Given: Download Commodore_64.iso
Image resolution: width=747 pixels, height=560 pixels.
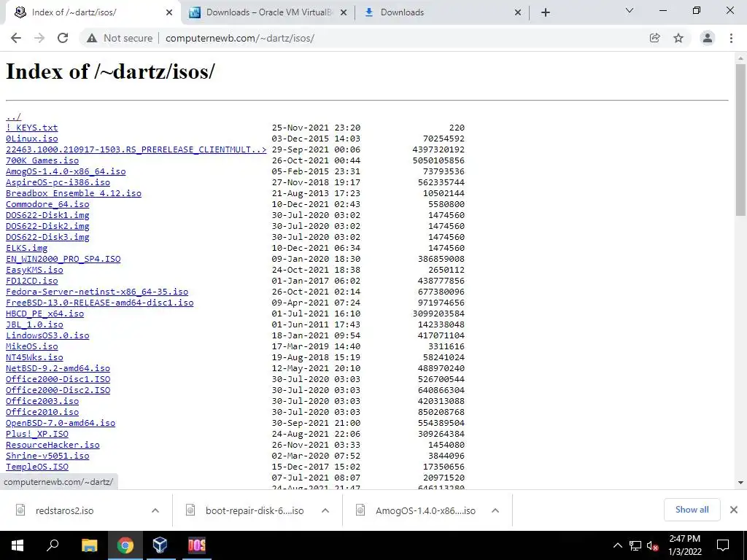Looking at the screenshot, I should [x=47, y=204].
